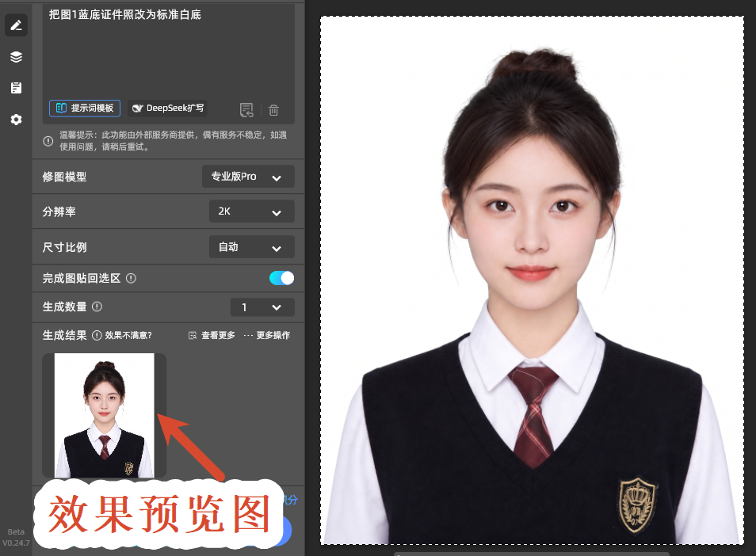Select the generated result thumbnail
The image size is (756, 556).
pos(104,415)
